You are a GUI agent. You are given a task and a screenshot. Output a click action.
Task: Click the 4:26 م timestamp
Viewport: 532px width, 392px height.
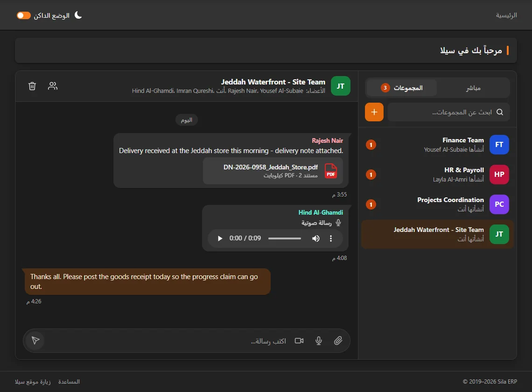[x=34, y=301]
